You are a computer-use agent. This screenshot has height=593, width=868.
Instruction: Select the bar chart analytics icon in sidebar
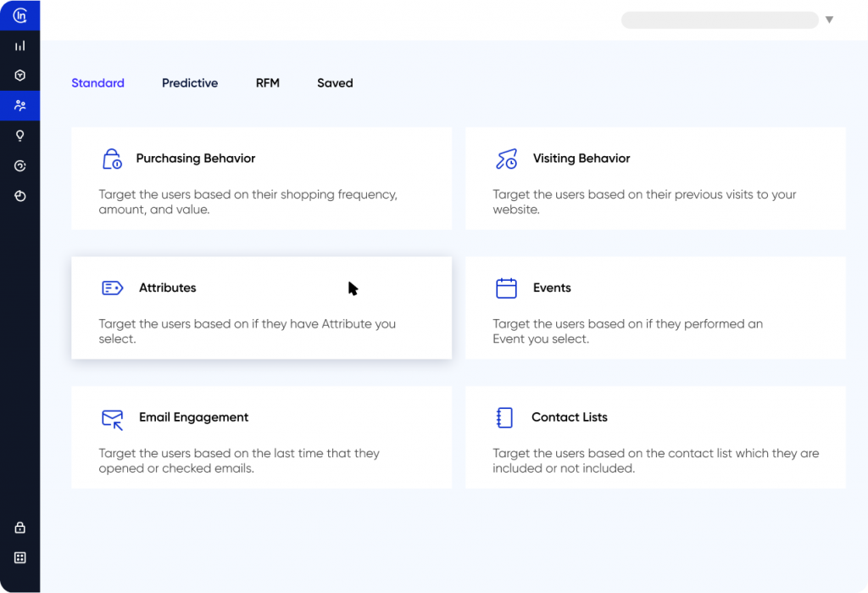[x=19, y=45]
